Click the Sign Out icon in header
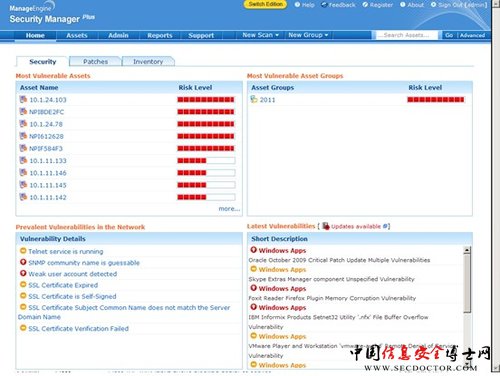This screenshot has width=500, height=376. coord(433,5)
